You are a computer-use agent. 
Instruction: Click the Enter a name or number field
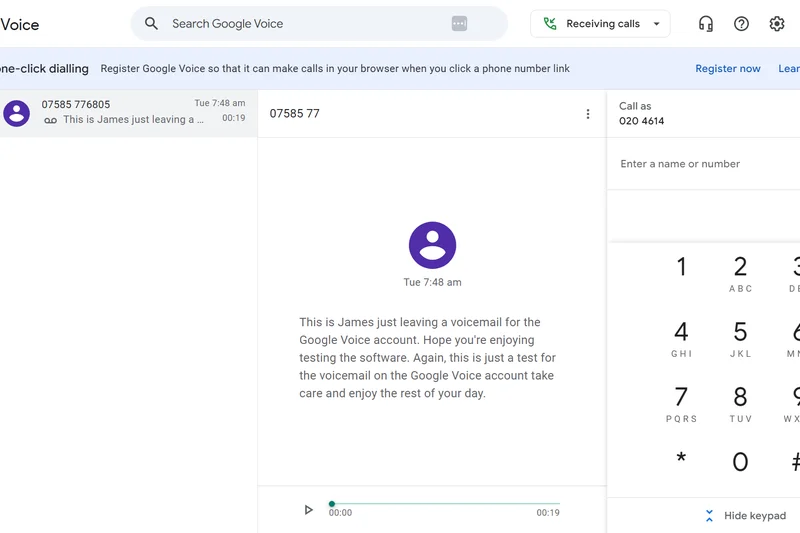click(x=704, y=164)
